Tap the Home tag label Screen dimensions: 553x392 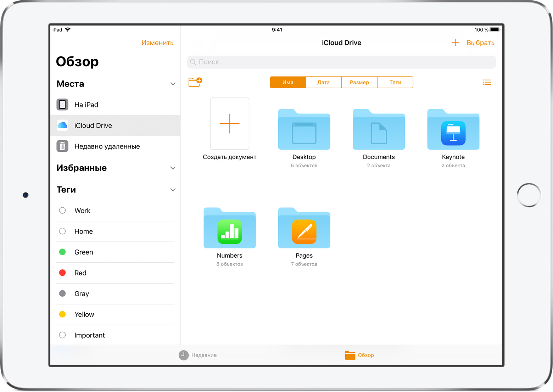84,231
